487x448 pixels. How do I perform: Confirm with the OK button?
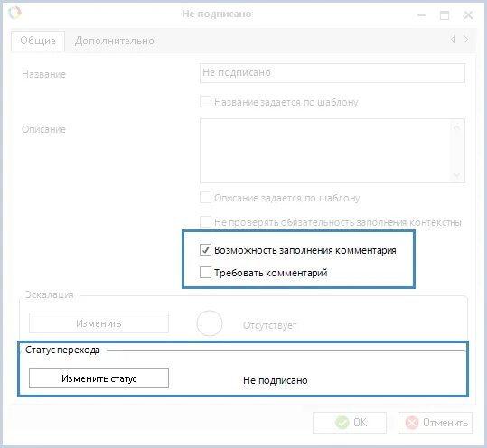pos(350,423)
